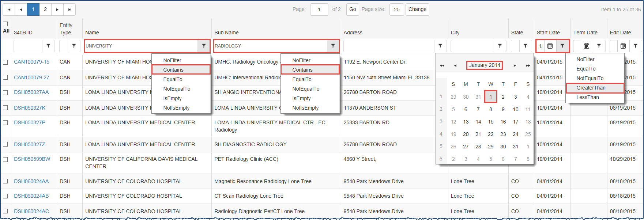Viewport: 644px width, 220px height.
Task: Go to the last page pager icon
Action: coord(69,10)
